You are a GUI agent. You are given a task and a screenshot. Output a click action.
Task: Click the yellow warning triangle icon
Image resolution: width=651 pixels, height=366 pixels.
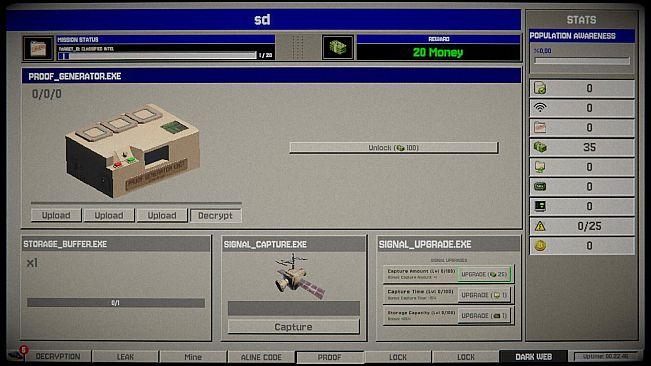540,226
